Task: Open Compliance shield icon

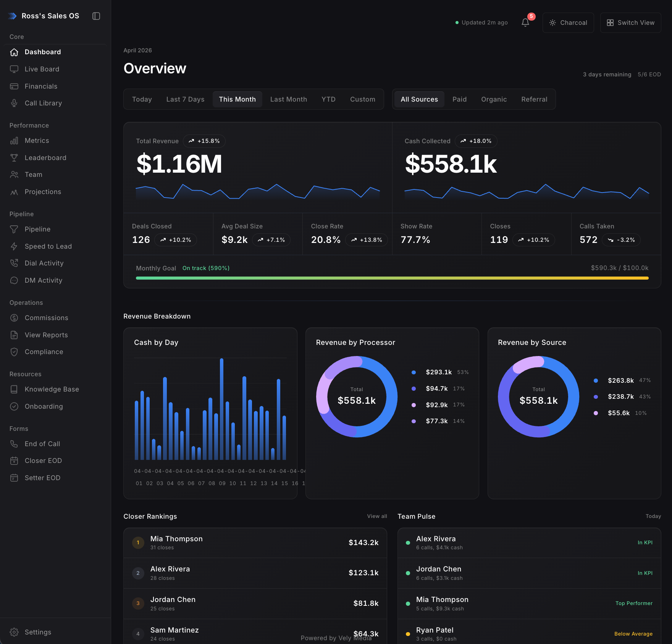Action: [x=14, y=352]
